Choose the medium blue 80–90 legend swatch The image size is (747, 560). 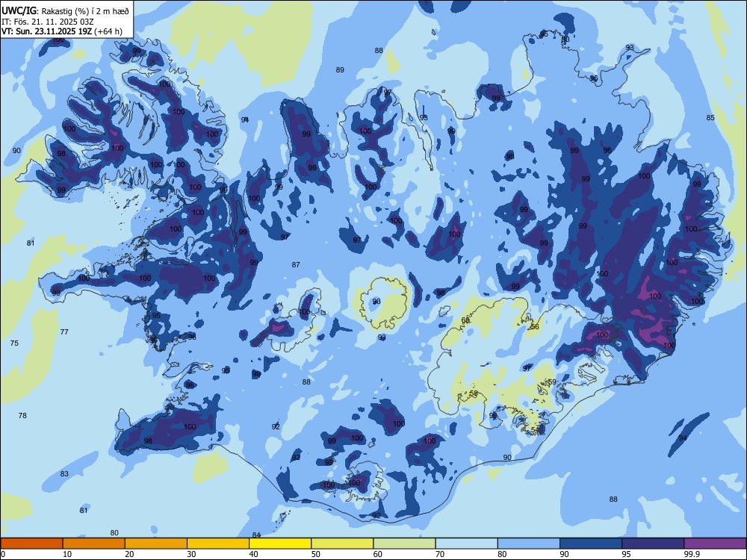529,544
